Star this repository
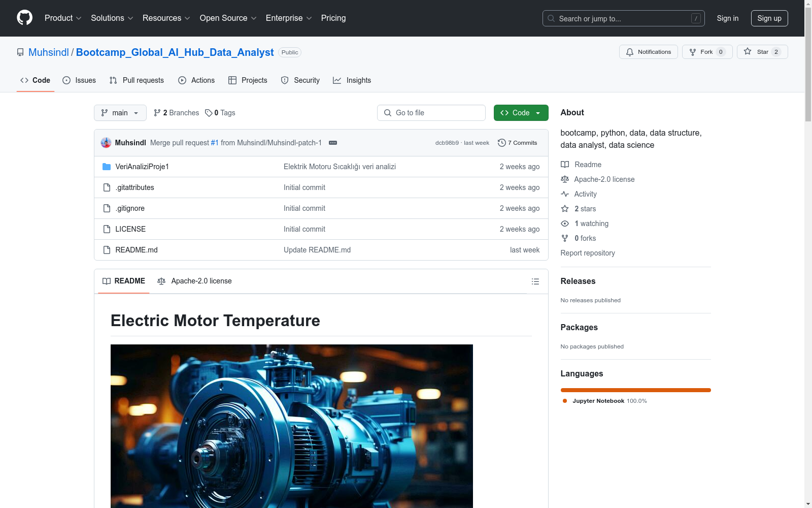Viewport: 812px width, 508px height. tap(762, 52)
